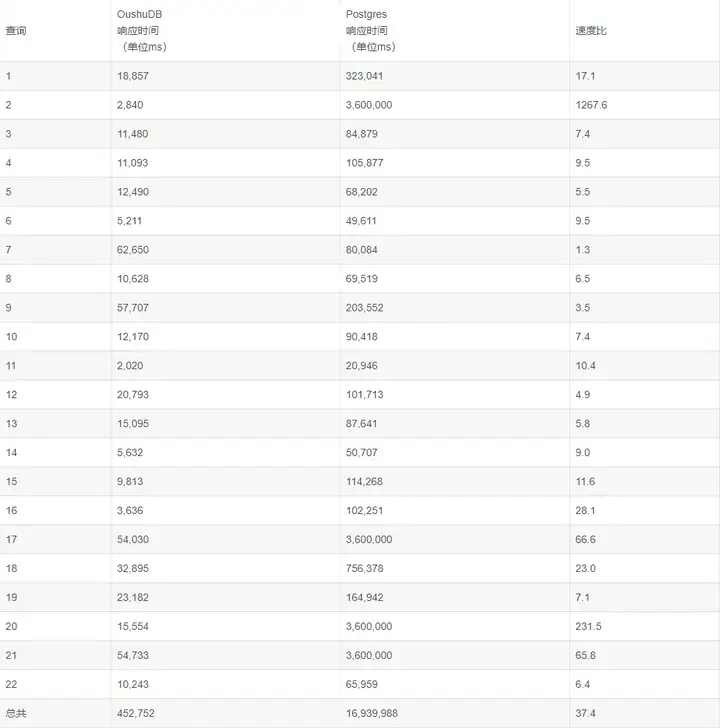Viewport: 720px width, 728px height.
Task: Select the Postgres value 323,041
Action: (x=364, y=76)
